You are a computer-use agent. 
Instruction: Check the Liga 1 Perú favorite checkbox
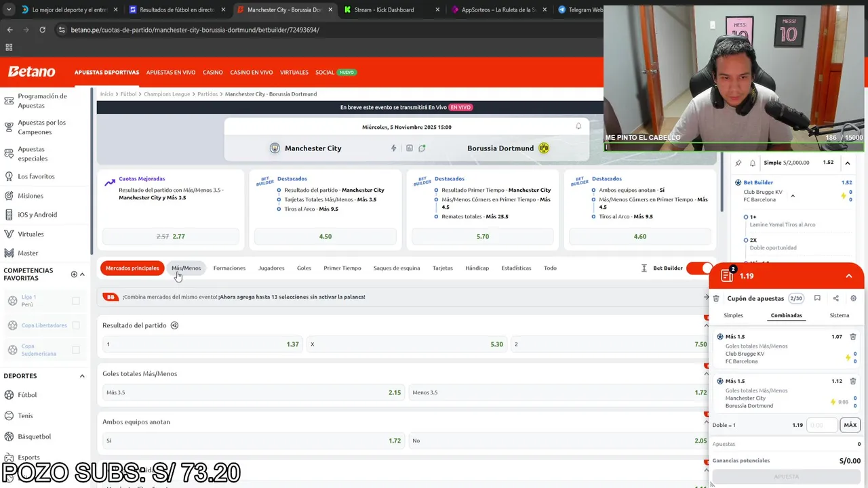(x=76, y=301)
